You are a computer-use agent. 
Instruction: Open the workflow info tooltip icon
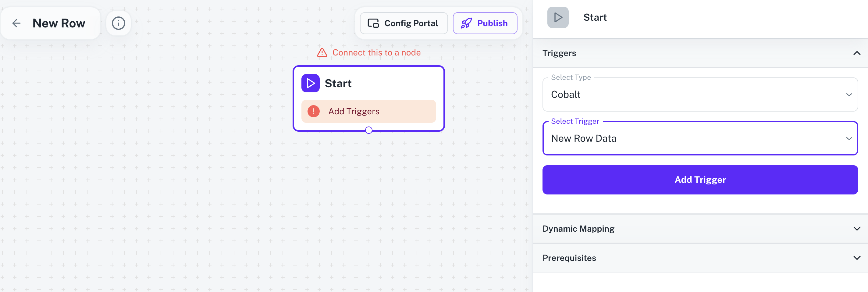118,23
